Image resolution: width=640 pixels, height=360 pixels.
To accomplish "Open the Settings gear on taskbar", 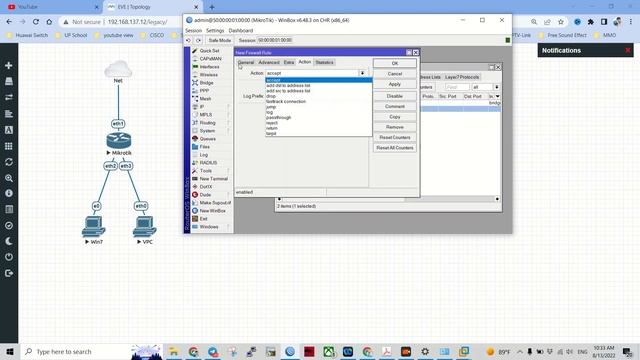I will click(x=425, y=351).
